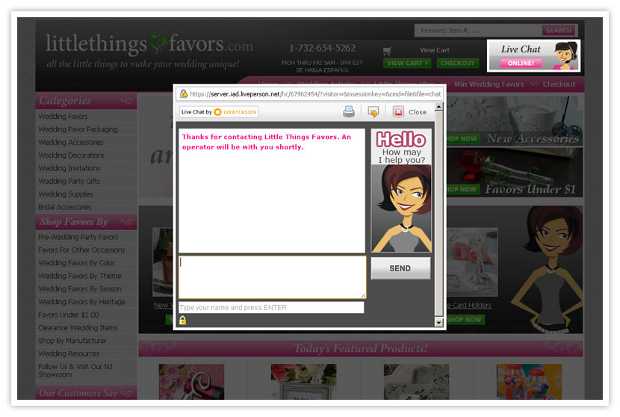
Task: Click the Win Wedding Favors menu item
Action: tap(490, 85)
